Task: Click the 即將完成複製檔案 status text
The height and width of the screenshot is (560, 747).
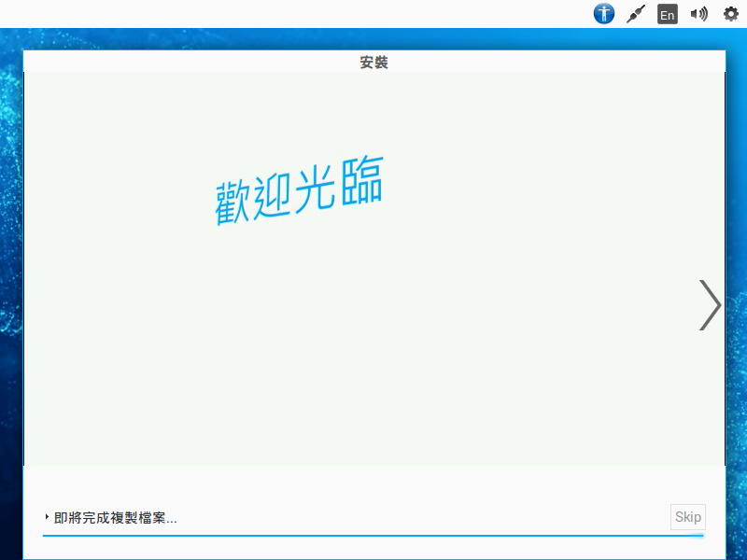Action: point(116,518)
